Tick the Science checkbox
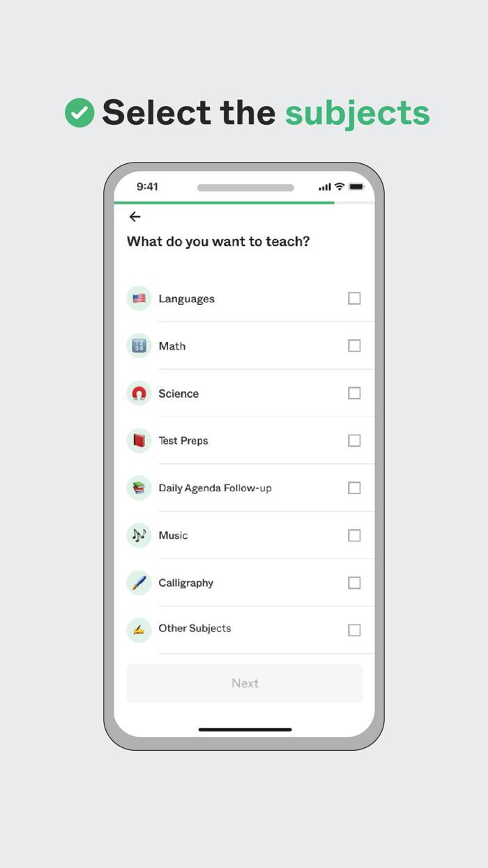The image size is (488, 868). point(354,393)
